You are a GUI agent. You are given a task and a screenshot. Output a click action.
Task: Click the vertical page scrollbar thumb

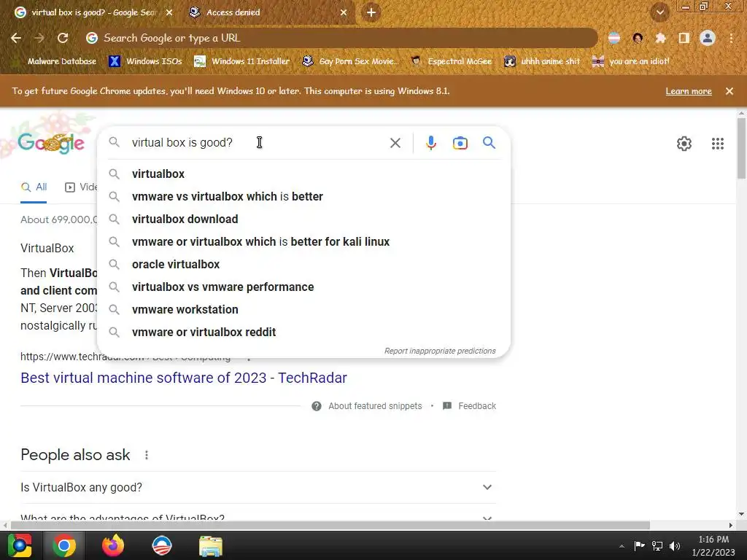[741, 147]
